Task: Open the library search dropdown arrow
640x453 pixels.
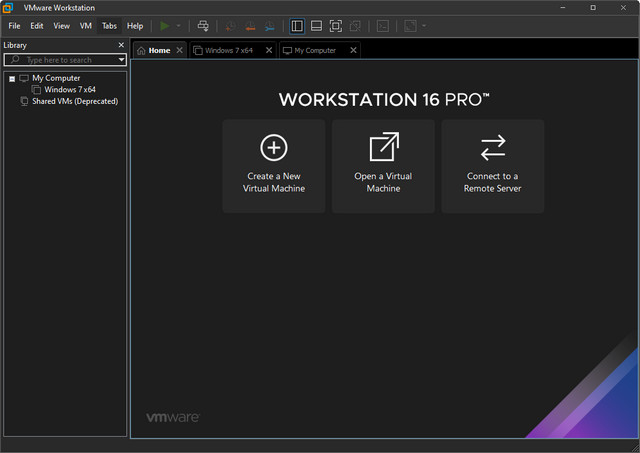Action: pos(122,60)
